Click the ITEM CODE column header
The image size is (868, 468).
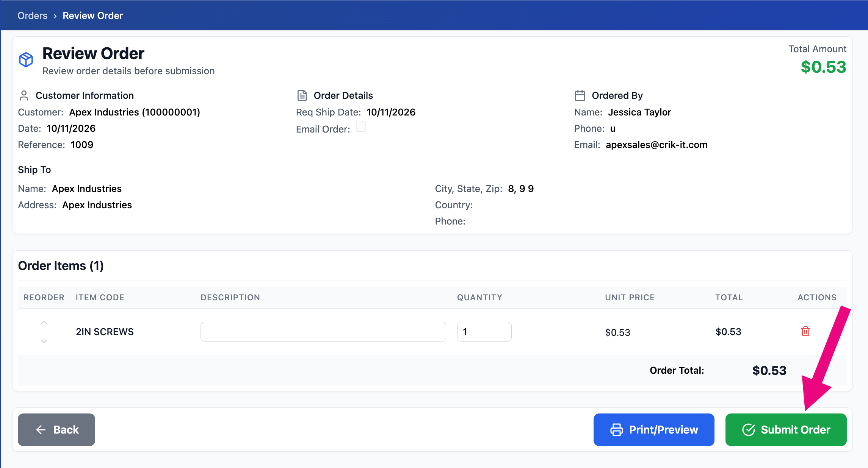coord(100,298)
